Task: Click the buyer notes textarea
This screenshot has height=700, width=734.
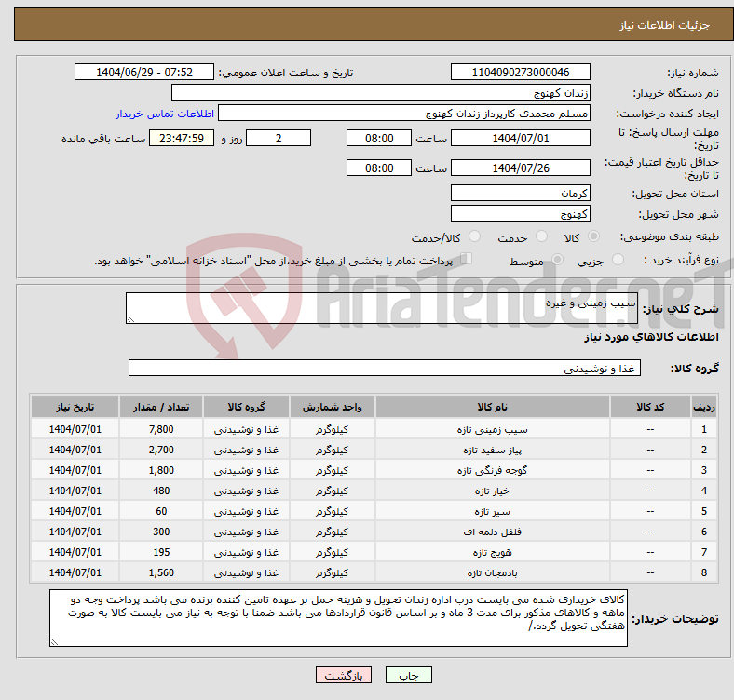Action: pos(338,618)
